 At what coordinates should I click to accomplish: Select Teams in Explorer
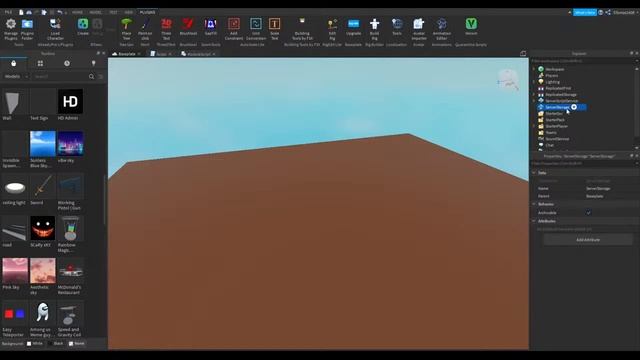[x=551, y=133]
